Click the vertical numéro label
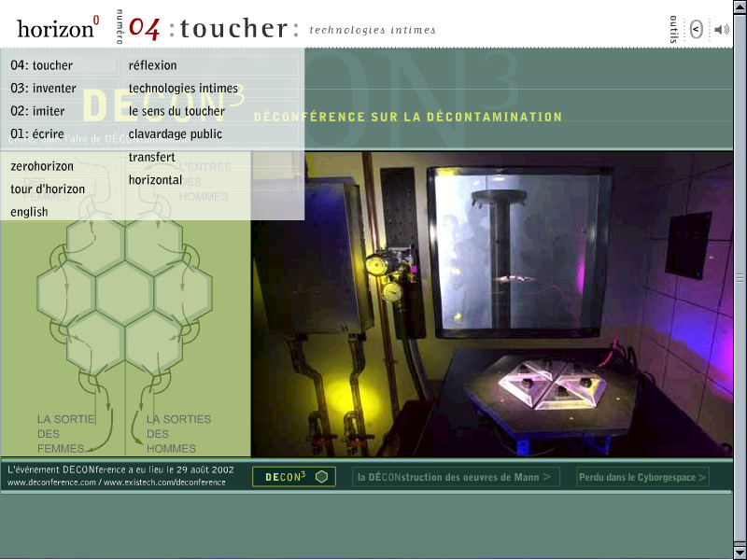 pyautogui.click(x=119, y=27)
